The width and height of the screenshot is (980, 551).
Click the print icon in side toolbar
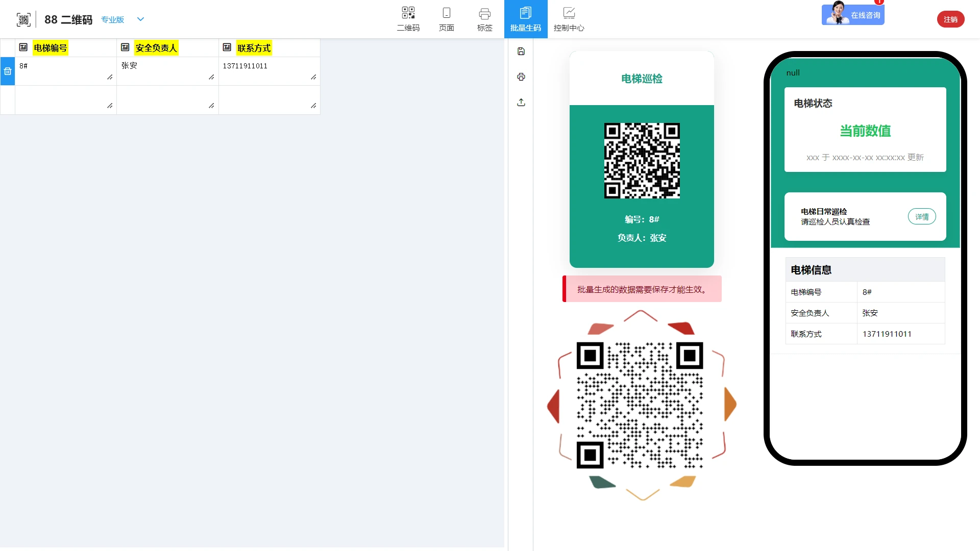tap(521, 77)
